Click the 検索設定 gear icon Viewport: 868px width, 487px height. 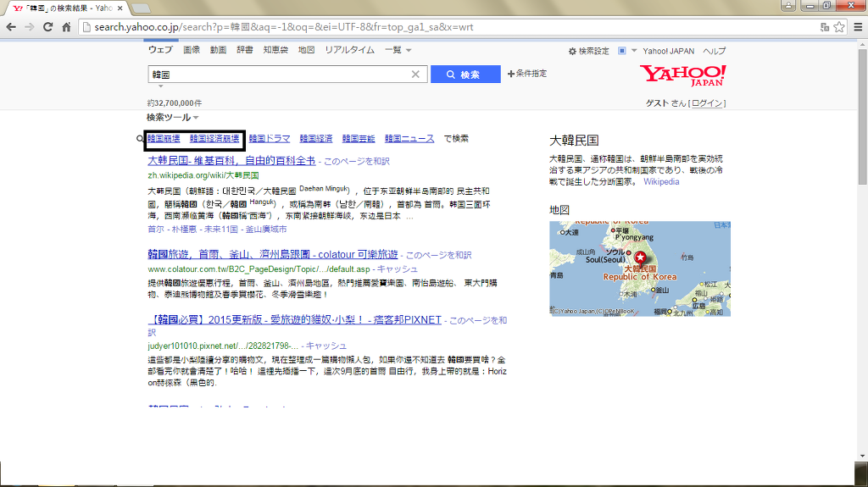[572, 51]
